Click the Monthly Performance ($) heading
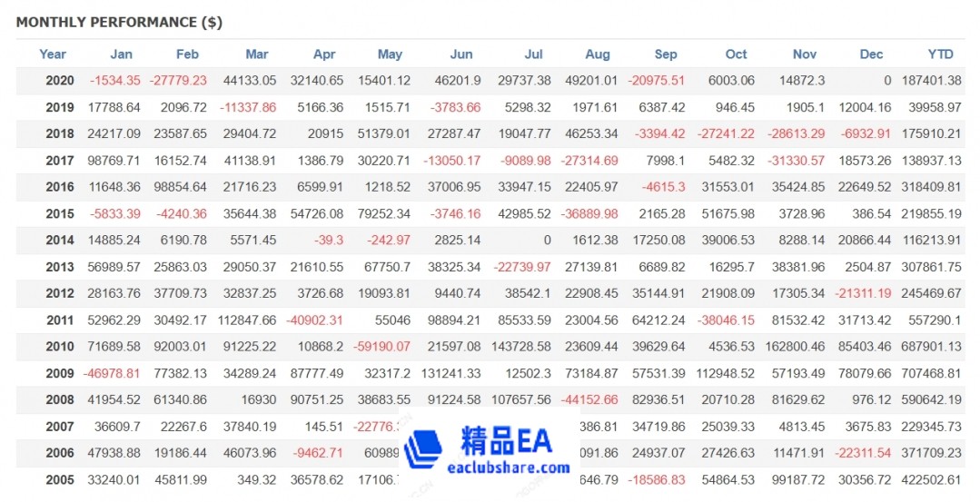The height and width of the screenshot is (502, 980). (x=119, y=22)
